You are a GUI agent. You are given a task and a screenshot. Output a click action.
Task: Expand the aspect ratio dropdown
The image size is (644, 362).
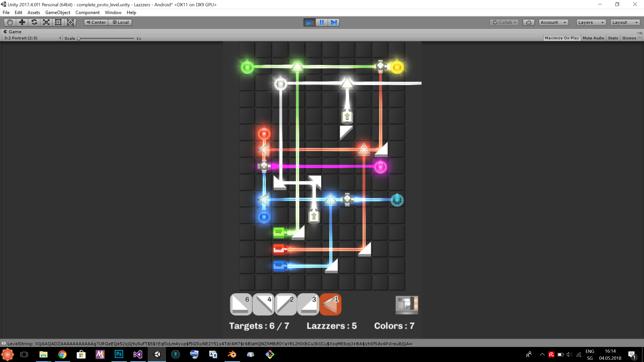point(32,38)
